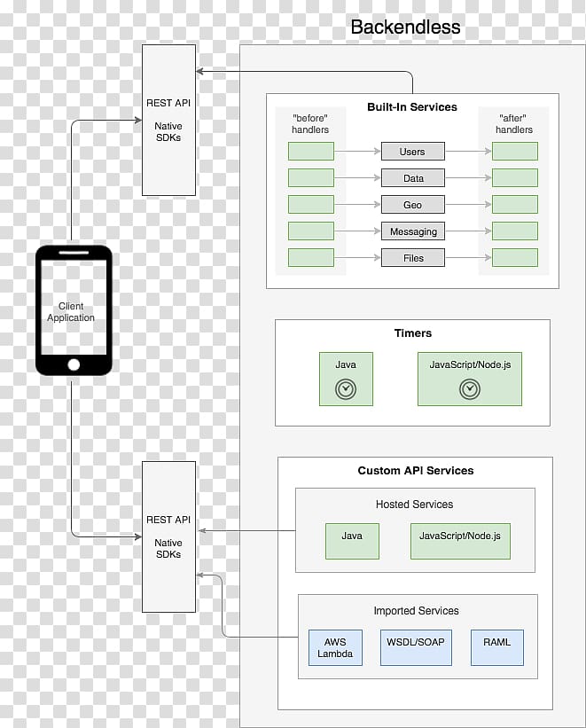The width and height of the screenshot is (586, 728).
Task: Click the after handler box for Data
Action: coord(515,178)
